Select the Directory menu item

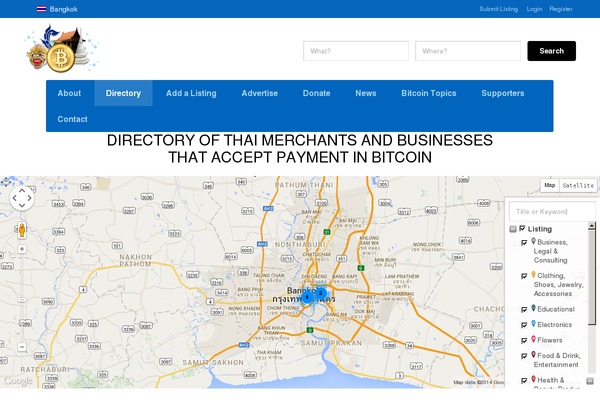coord(123,93)
